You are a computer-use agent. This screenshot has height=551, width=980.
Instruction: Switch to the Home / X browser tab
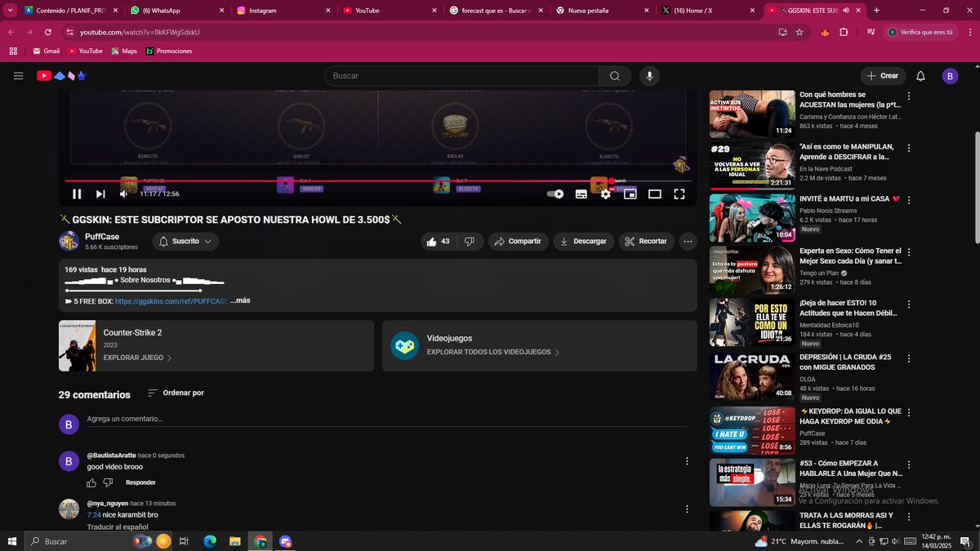[709, 11]
